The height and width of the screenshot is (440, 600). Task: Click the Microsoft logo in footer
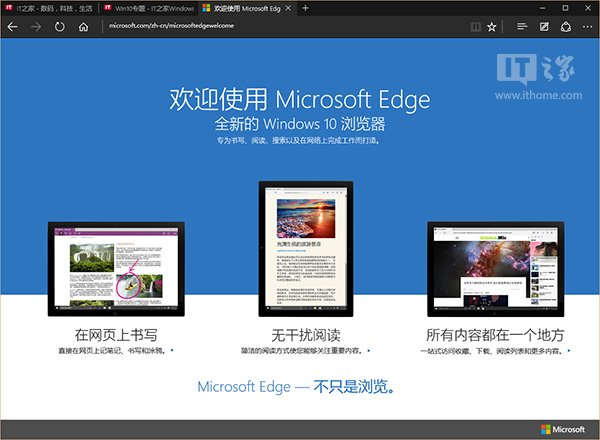coord(567,429)
